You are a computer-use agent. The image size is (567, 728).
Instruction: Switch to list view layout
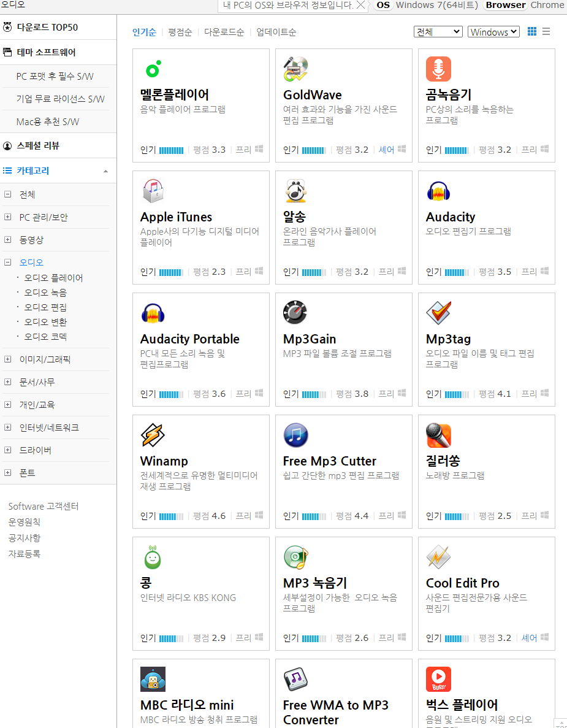coord(546,31)
